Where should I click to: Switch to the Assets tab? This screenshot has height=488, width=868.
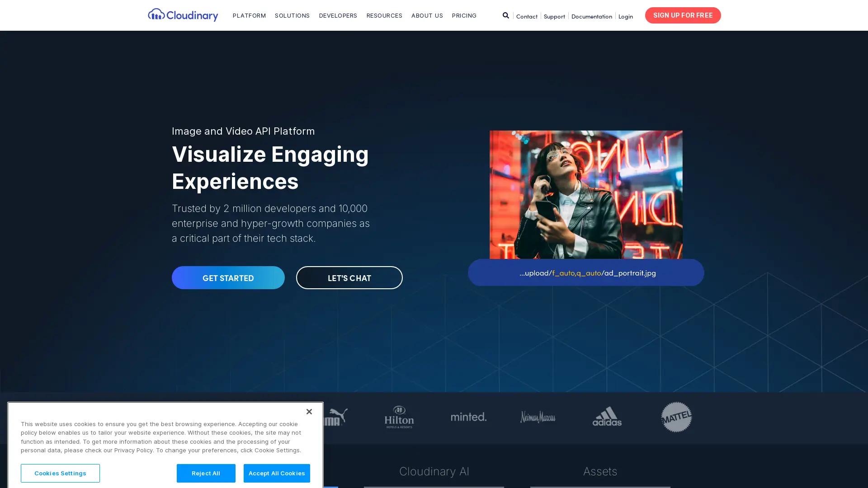[600, 471]
